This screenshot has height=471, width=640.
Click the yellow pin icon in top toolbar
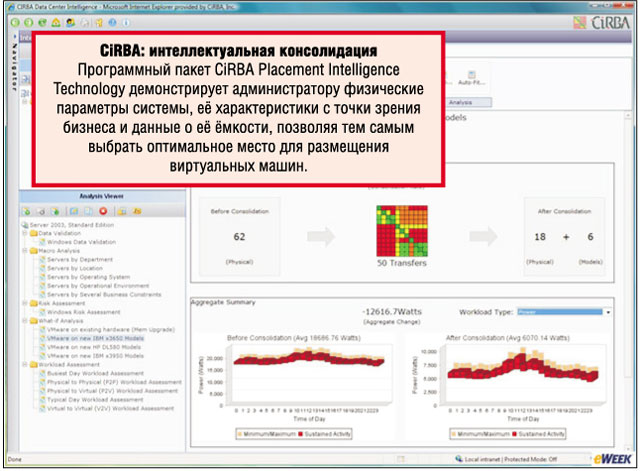point(99,23)
